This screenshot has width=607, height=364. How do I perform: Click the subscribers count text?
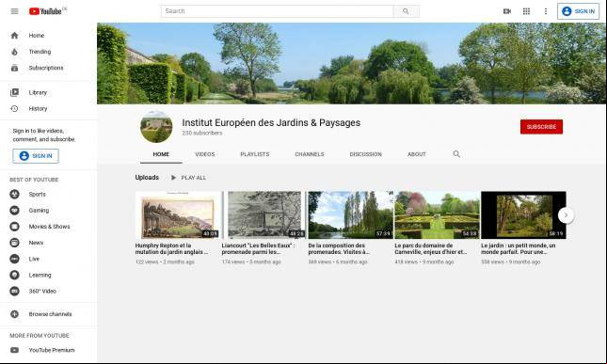pos(202,133)
